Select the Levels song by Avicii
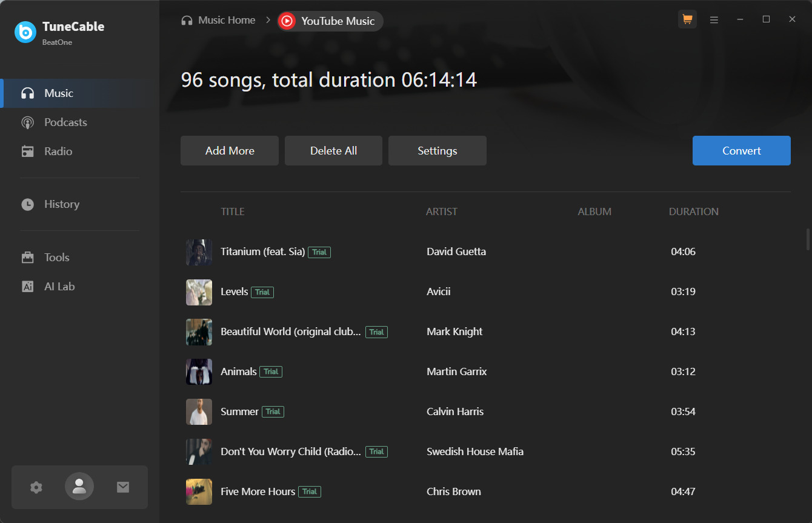The image size is (812, 523). point(235,291)
